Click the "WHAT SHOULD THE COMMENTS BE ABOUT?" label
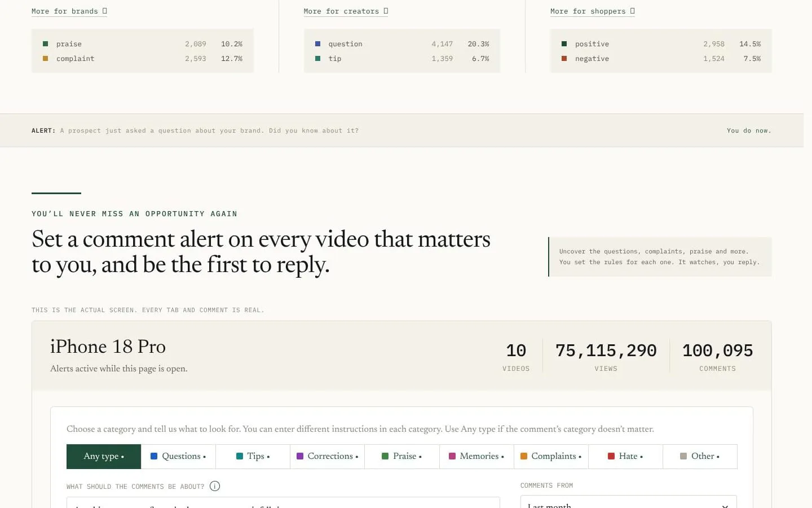The height and width of the screenshot is (508, 812). point(135,487)
